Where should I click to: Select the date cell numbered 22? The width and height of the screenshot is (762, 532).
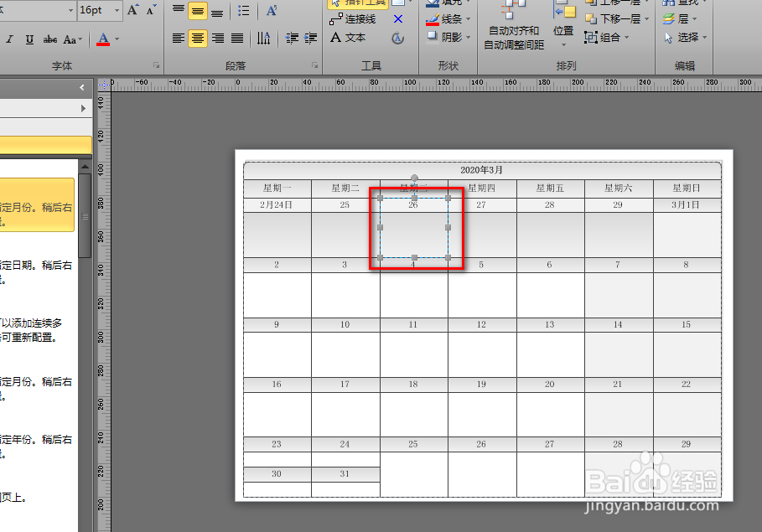[x=687, y=385]
